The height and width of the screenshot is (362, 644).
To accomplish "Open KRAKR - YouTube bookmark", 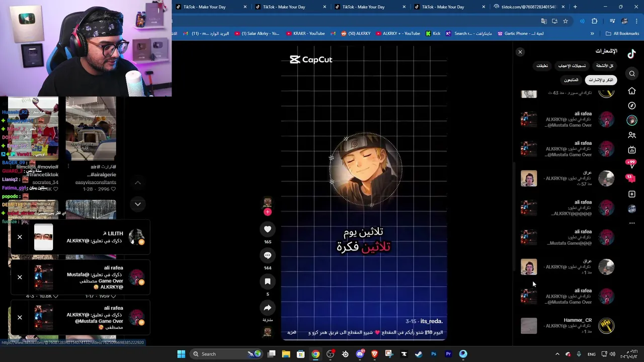I will click(305, 34).
